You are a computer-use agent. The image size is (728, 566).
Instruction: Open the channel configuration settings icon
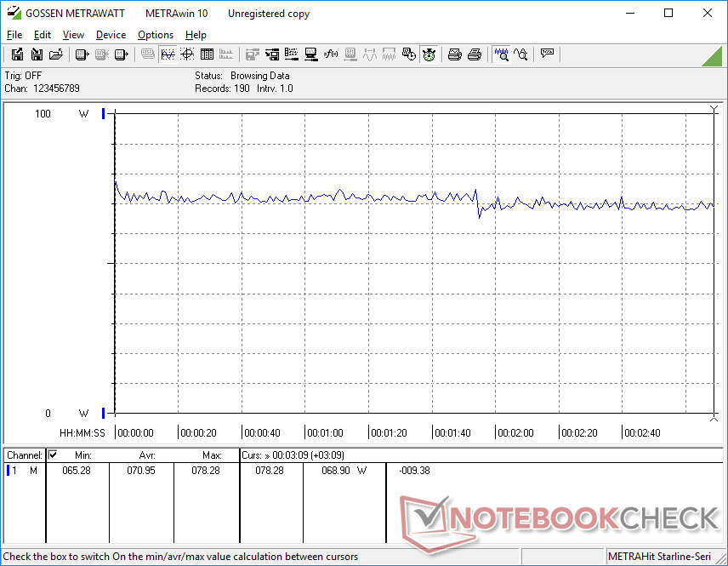pos(292,54)
